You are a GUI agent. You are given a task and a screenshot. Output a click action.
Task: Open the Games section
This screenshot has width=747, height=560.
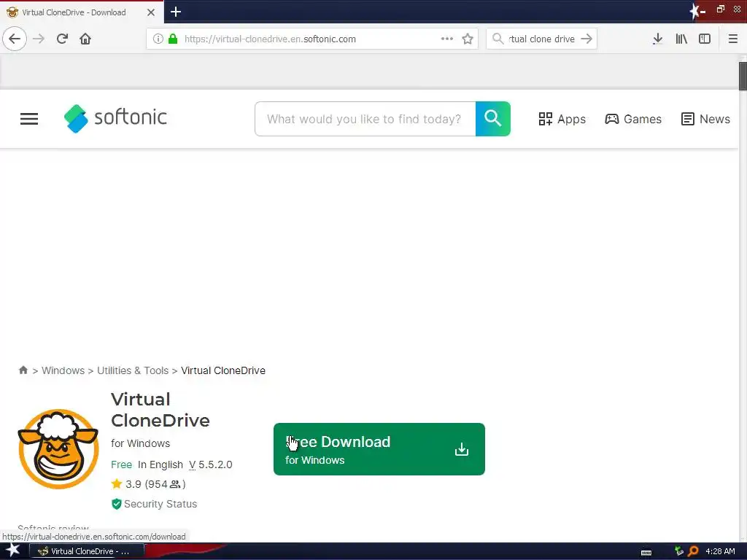click(633, 119)
